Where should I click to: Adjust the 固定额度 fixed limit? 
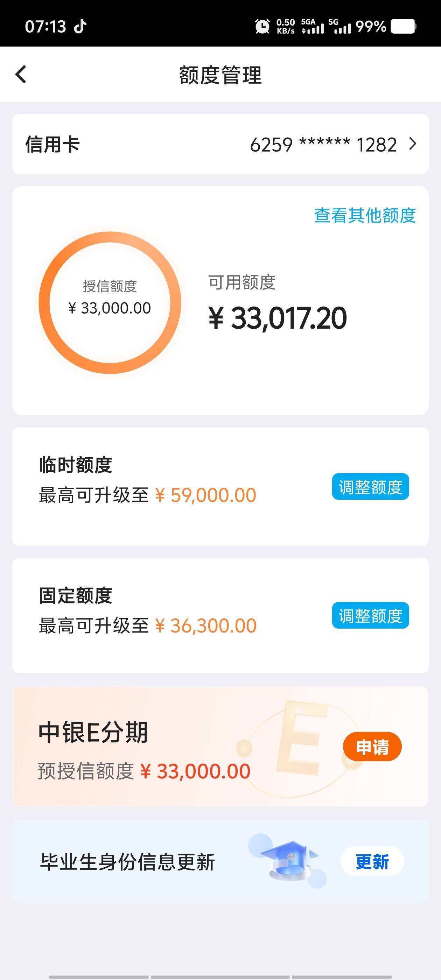[x=370, y=615]
